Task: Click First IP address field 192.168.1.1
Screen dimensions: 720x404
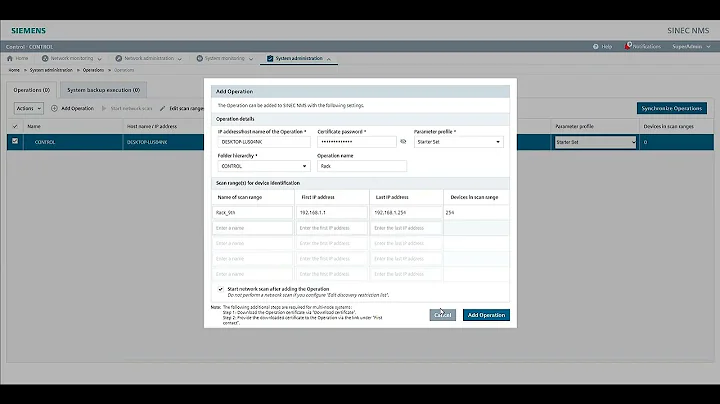Action: (x=332, y=213)
